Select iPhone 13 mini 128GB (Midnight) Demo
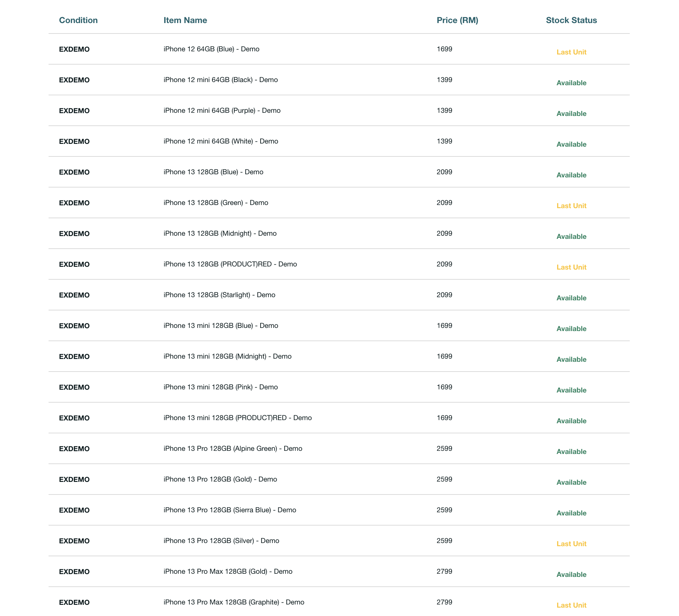This screenshot has width=679, height=616. (227, 357)
